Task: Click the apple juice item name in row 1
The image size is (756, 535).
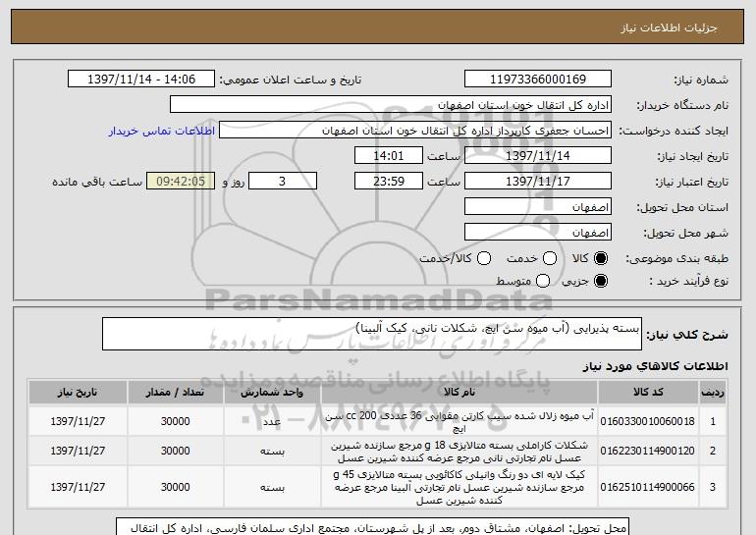Action: (x=459, y=422)
